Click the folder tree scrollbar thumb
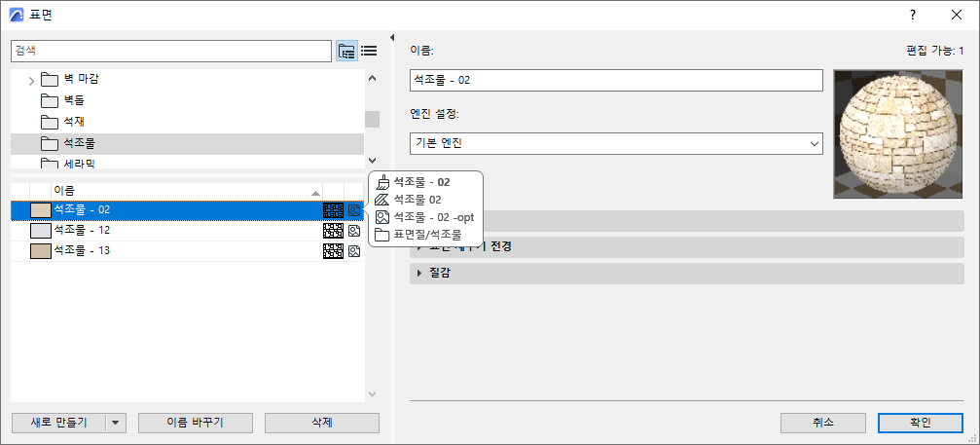This screenshot has height=445, width=980. click(x=373, y=119)
